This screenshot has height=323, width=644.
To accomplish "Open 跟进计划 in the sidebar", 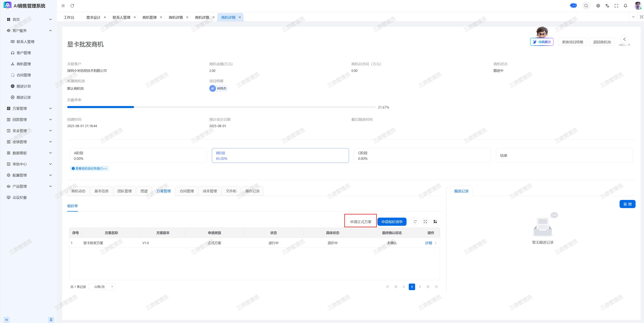I will 24,86.
